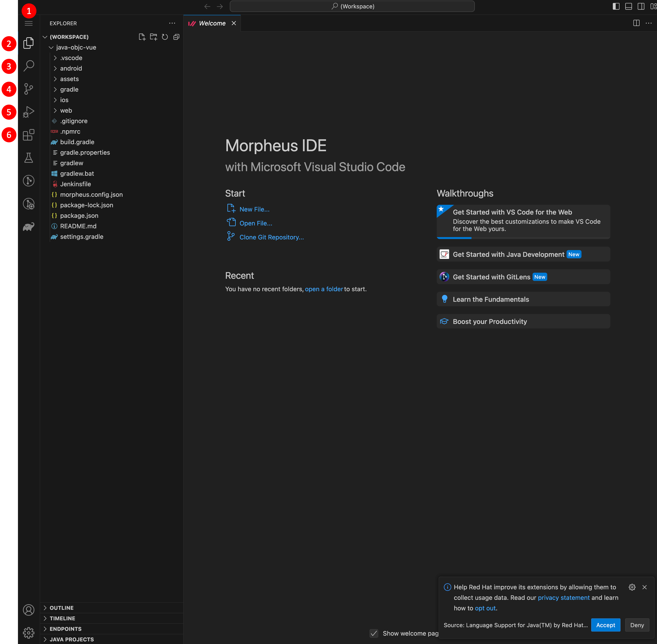Image resolution: width=657 pixels, height=644 pixels.
Task: Open the Run and Debug view
Action: [28, 112]
